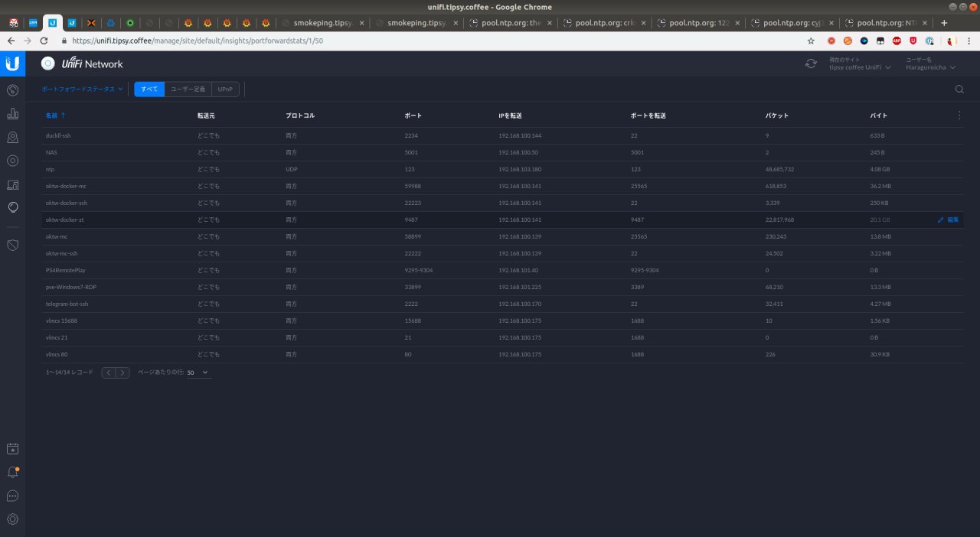980x537 pixels.
Task: Open the UniFi dashboard speedometer icon
Action: [x=12, y=91]
